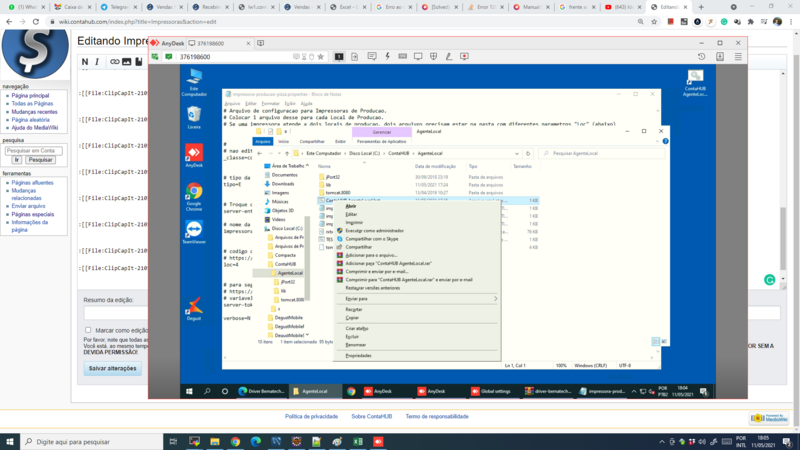This screenshot has height=450, width=800.
Task: Select Excluir in context menu
Action: click(x=352, y=337)
